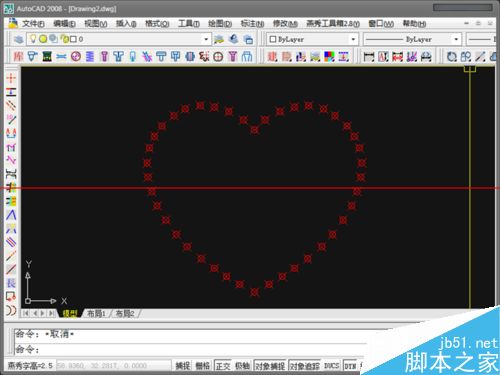Click the command line input 命令:

[x=190, y=349]
